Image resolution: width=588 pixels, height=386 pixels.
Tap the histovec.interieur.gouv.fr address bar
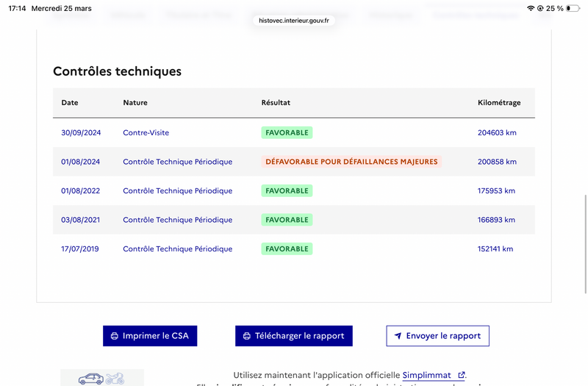coord(294,21)
